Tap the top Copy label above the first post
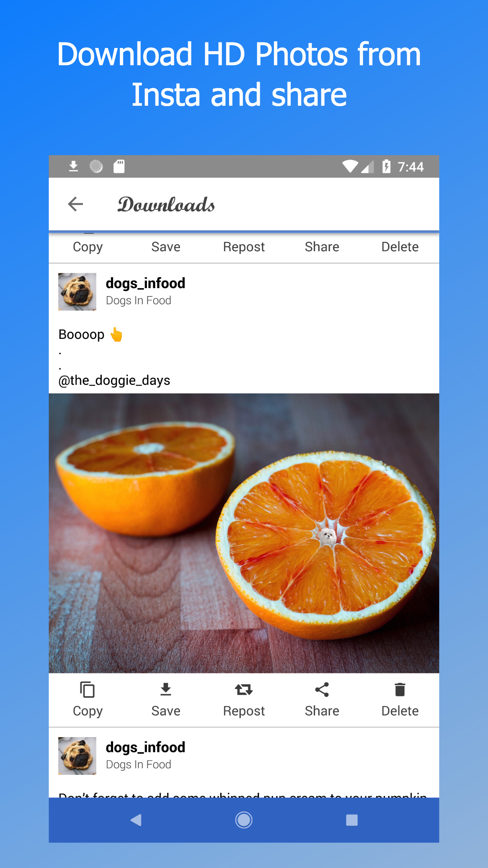 point(88,247)
